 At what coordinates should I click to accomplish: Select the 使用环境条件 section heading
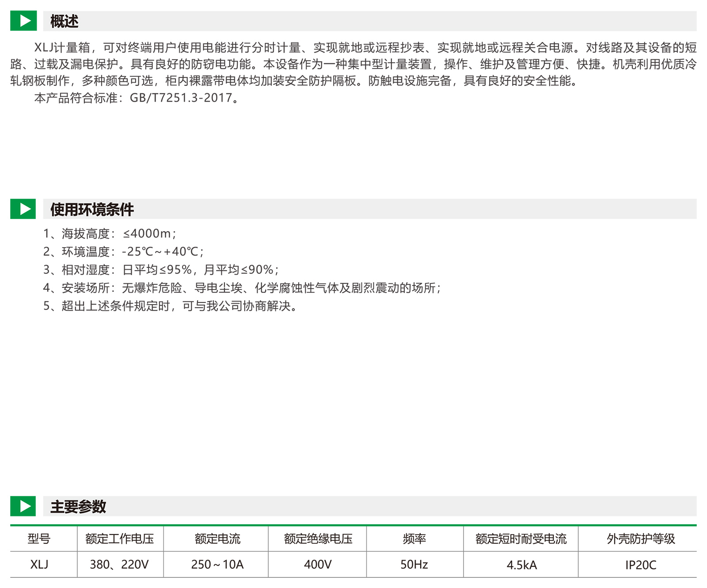[x=92, y=209]
